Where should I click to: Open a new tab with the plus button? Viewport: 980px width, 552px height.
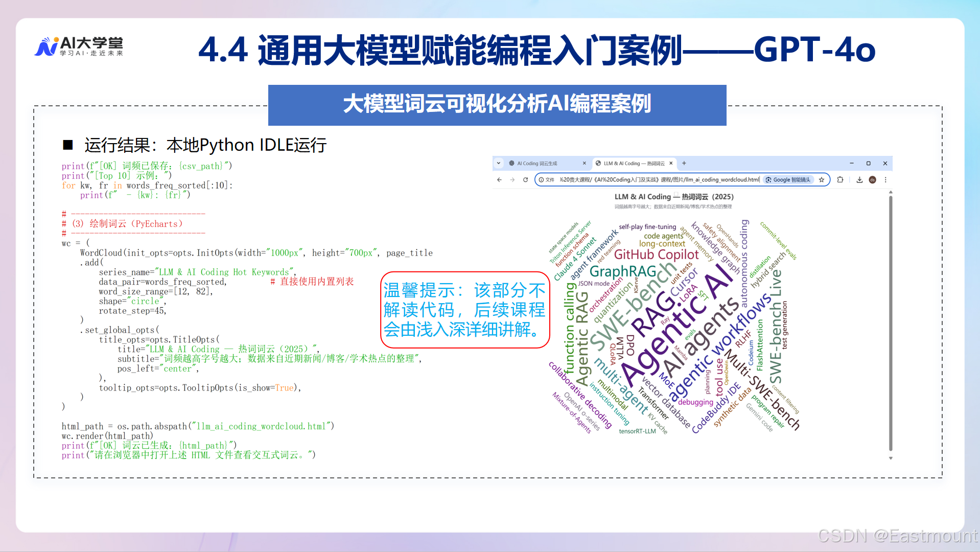(x=684, y=163)
